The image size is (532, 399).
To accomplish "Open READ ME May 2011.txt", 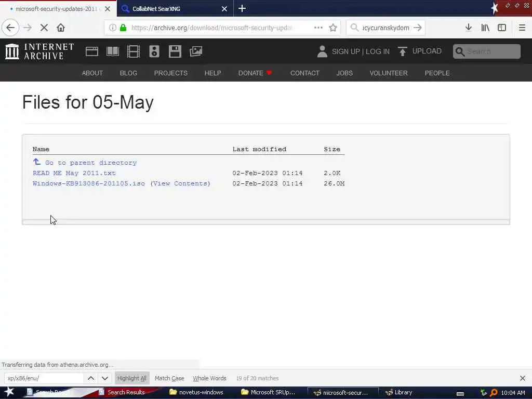I will (74, 173).
